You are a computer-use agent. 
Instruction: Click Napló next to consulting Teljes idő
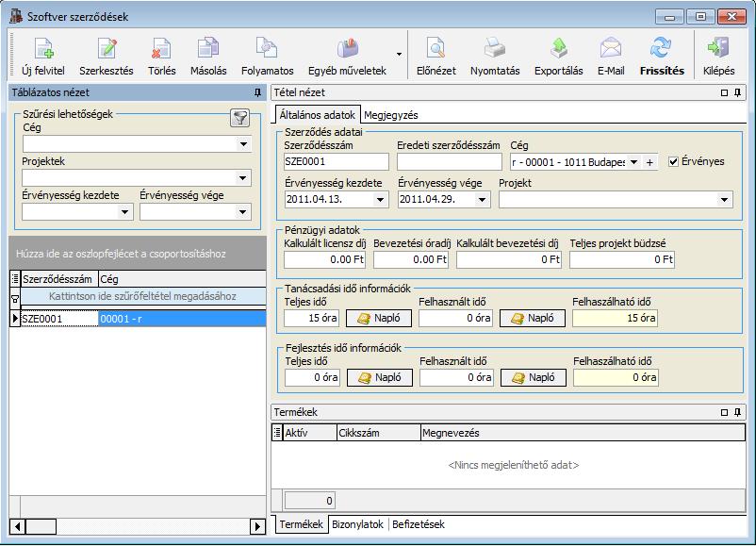coord(379,319)
